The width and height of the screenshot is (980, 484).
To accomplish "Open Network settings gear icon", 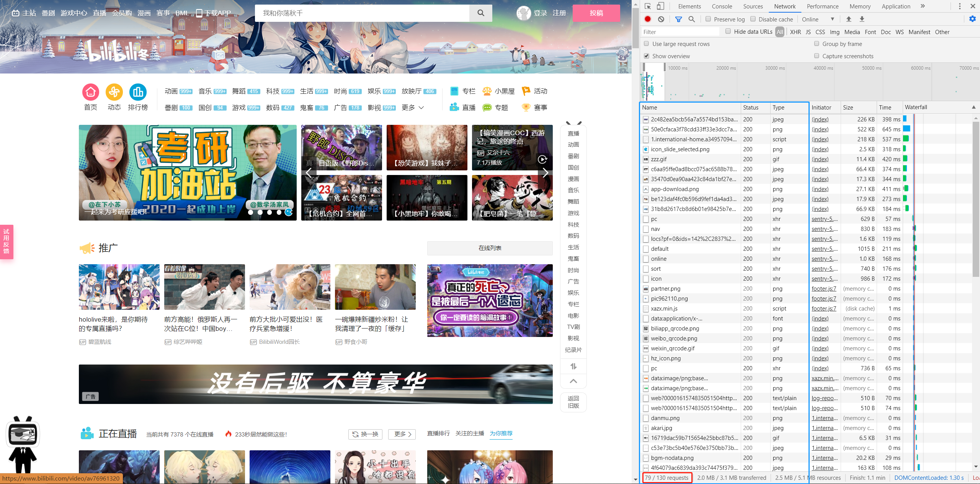I will pos(972,19).
